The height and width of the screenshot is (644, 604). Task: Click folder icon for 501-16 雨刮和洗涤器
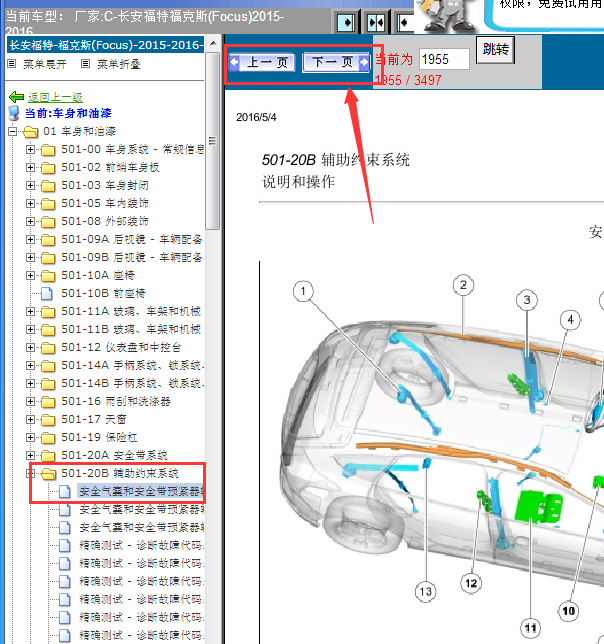point(48,402)
